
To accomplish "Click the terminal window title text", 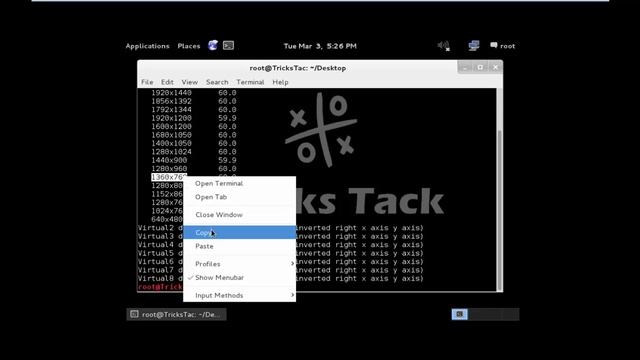I will (x=298, y=68).
